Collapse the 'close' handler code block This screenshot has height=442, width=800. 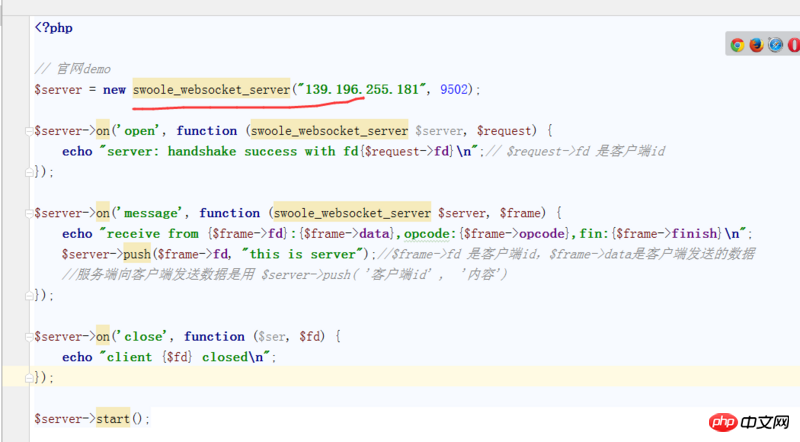(29, 337)
